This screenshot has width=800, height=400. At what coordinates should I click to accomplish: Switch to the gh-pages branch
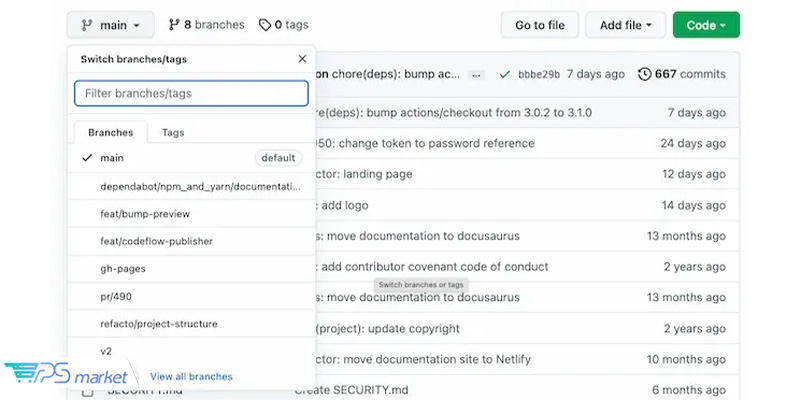click(x=191, y=268)
